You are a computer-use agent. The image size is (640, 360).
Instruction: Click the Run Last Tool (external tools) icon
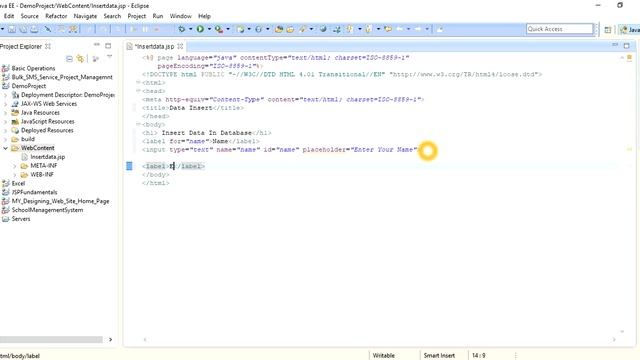click(x=219, y=29)
